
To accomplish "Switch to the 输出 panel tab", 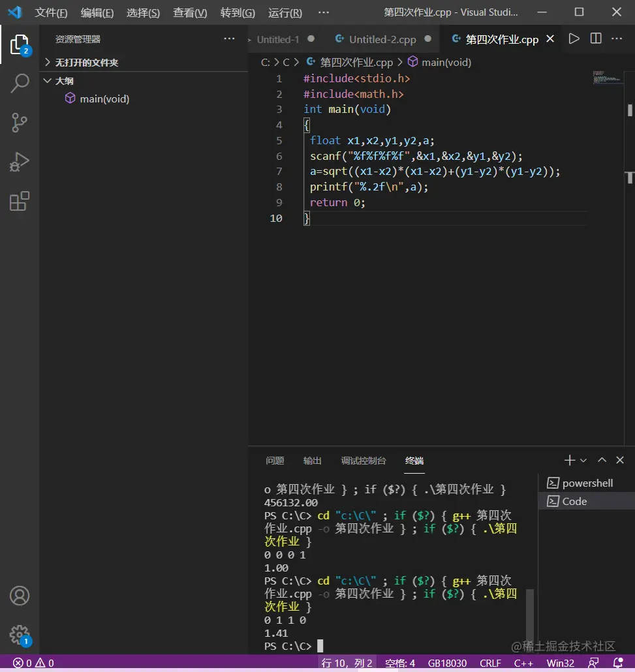I will (313, 461).
